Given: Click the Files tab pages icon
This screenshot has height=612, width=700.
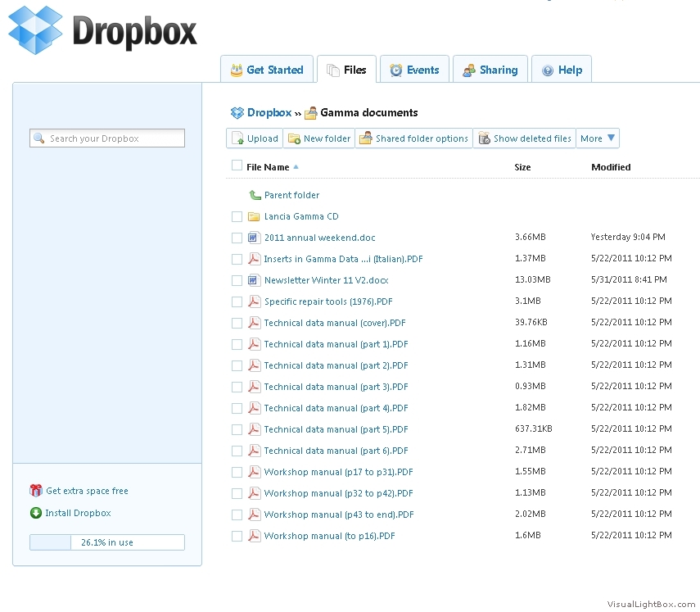Looking at the screenshot, I should (x=333, y=70).
